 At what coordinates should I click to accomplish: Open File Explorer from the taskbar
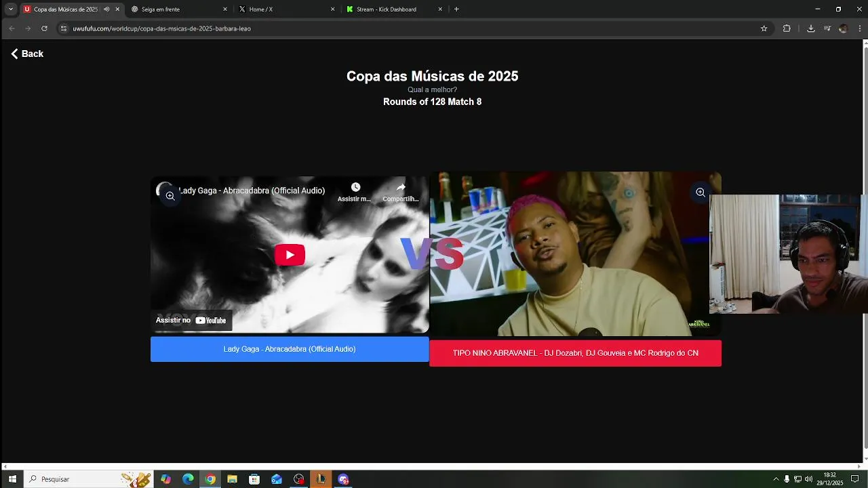click(232, 479)
